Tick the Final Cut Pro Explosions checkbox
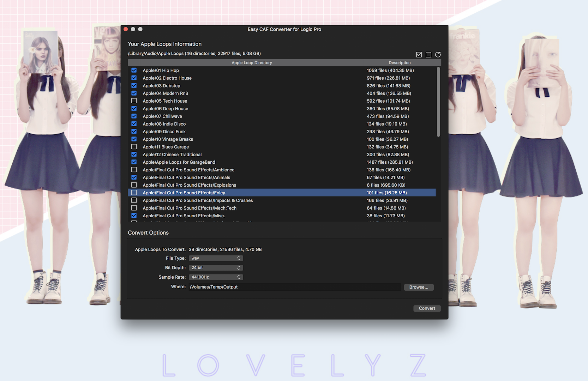 (x=134, y=185)
